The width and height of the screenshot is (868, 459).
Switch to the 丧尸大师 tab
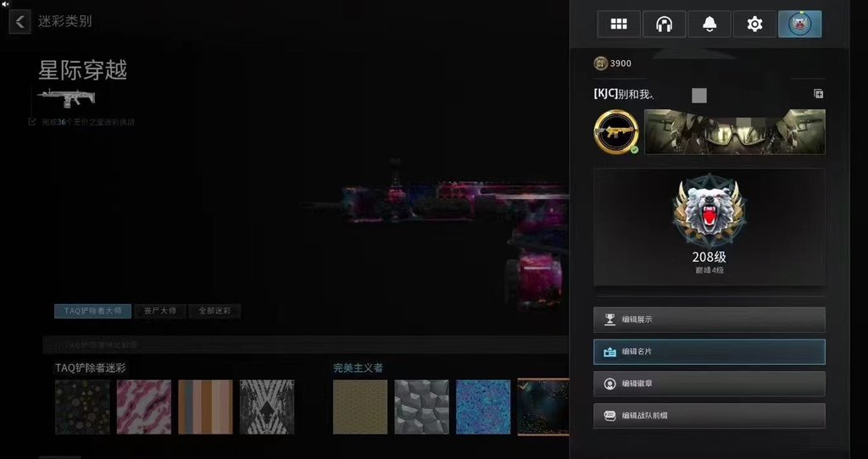(160, 311)
